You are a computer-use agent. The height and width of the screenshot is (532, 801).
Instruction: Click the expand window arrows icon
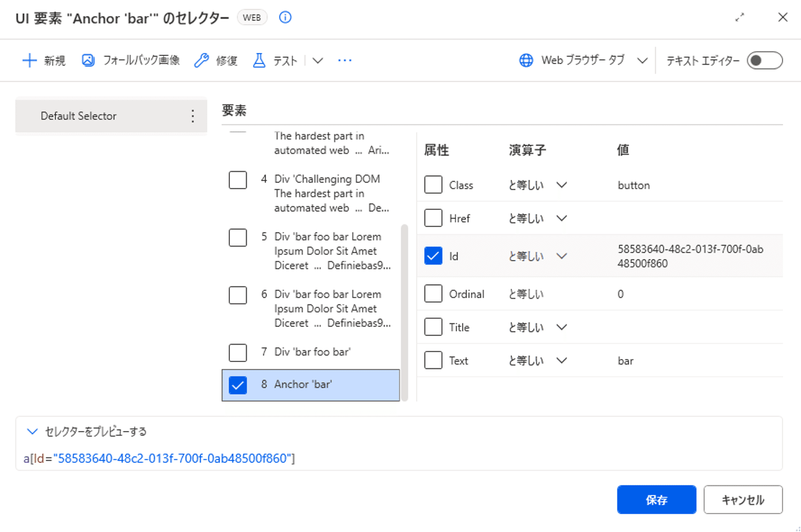pos(740,17)
